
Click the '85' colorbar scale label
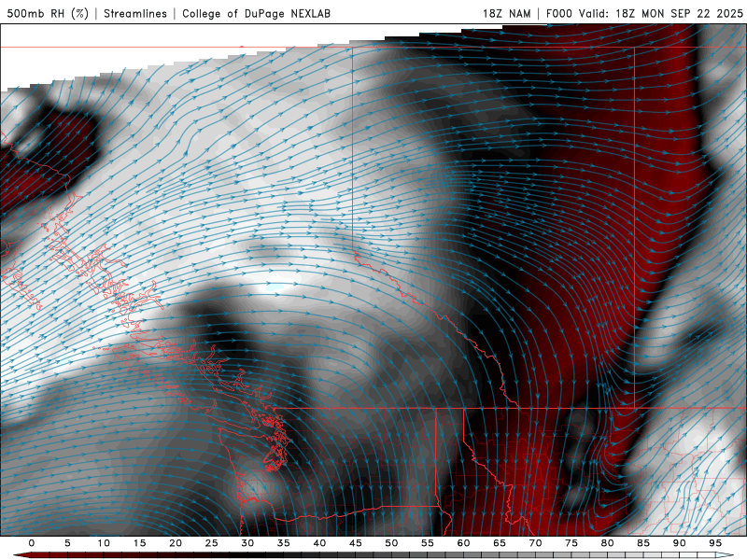(643, 543)
